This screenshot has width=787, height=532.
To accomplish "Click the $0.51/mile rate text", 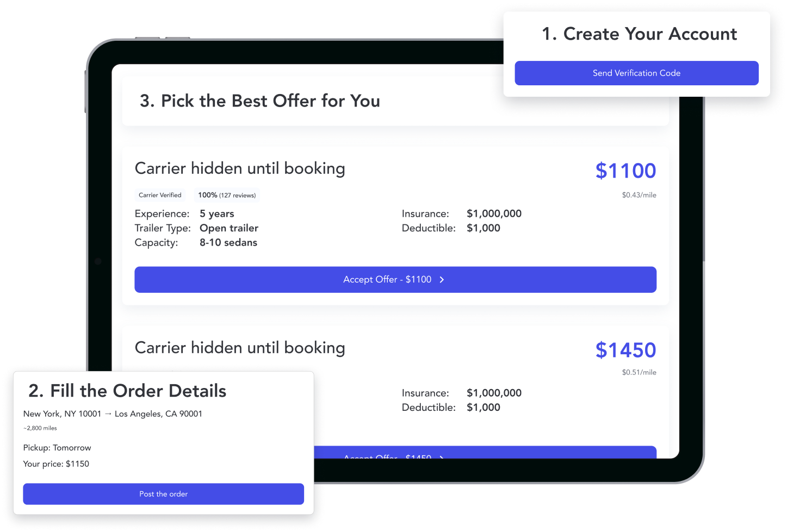I will coord(639,372).
